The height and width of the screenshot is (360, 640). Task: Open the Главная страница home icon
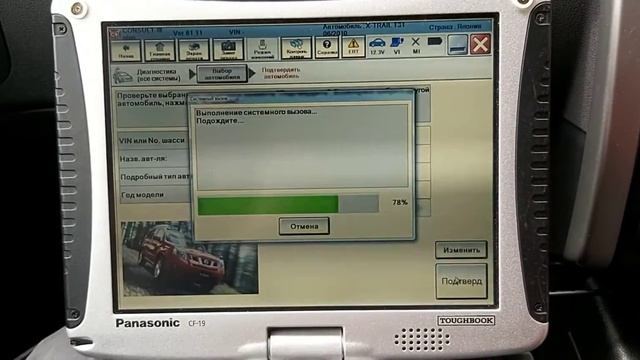[x=160, y=50]
